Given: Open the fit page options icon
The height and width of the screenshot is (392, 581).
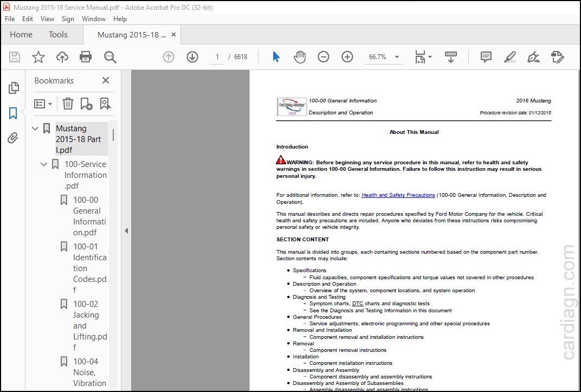Looking at the screenshot, I should (x=423, y=57).
